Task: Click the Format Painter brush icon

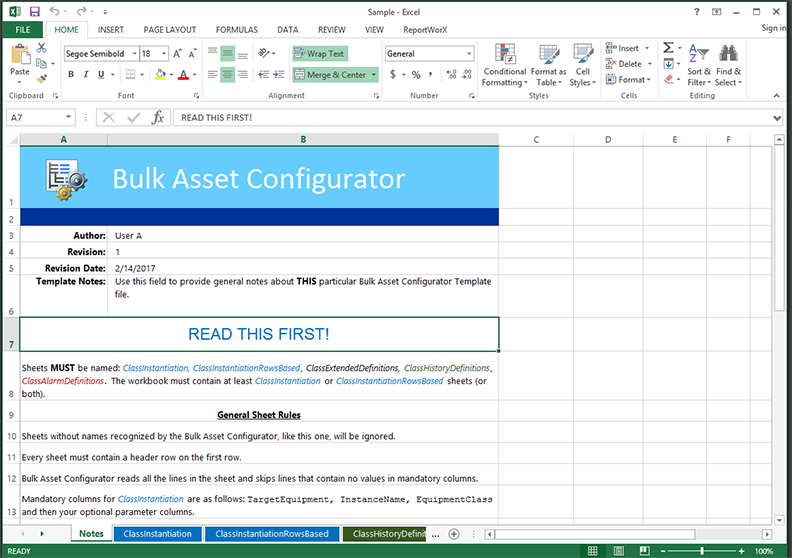Action: [42, 78]
